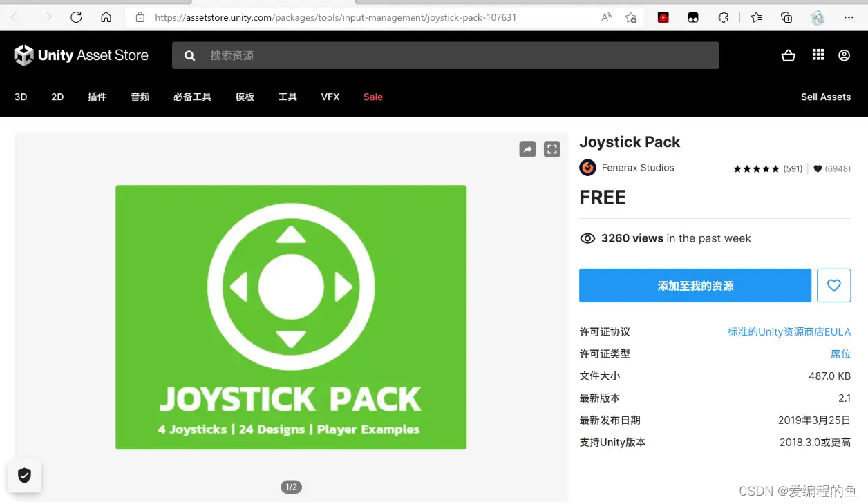Open the 标准的Unity资源商店EULA license link

[x=789, y=331]
